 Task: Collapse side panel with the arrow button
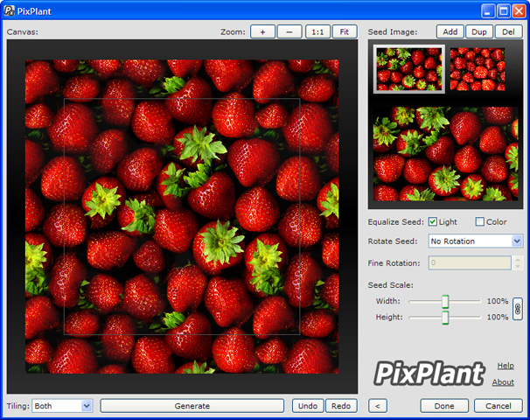tap(377, 406)
